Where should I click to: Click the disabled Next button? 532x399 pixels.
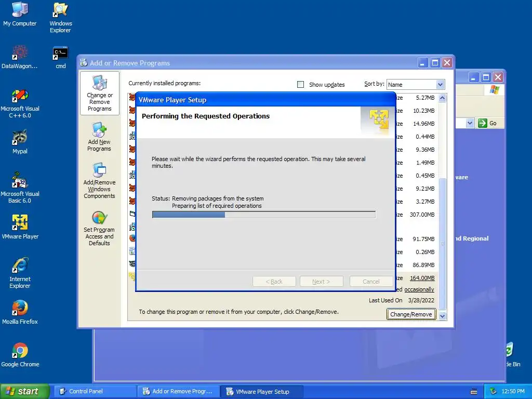coord(321,282)
